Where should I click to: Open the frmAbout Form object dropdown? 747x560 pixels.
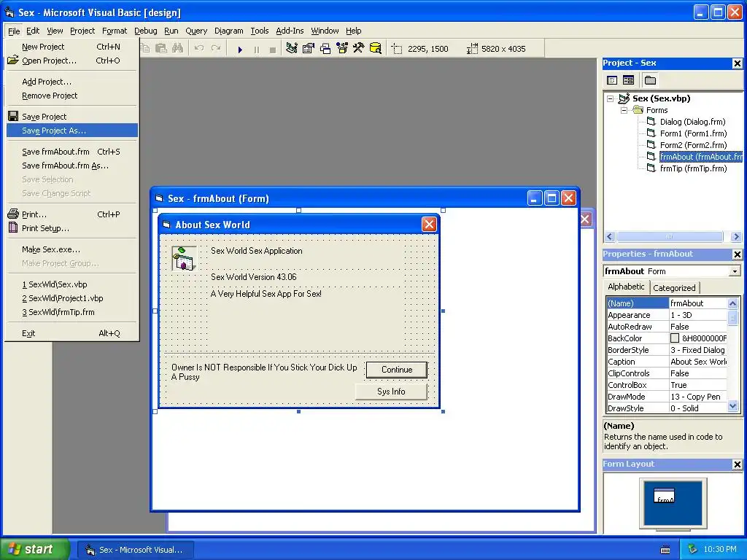point(735,271)
